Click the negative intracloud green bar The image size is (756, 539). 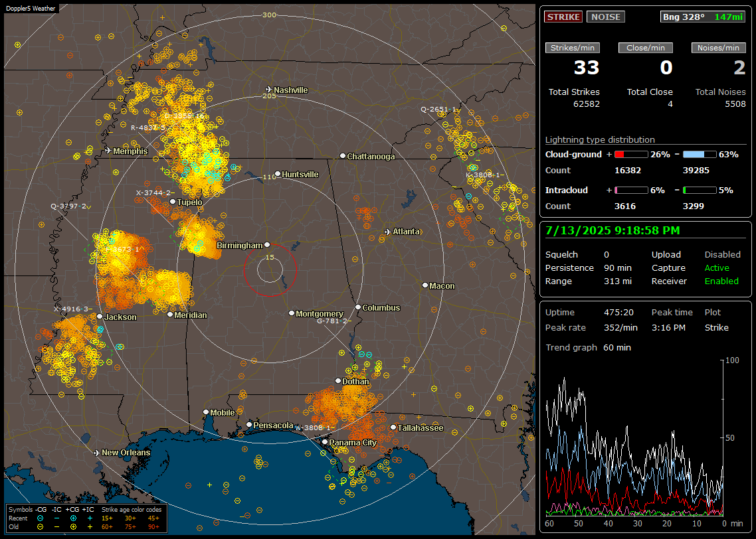pyautogui.click(x=700, y=191)
